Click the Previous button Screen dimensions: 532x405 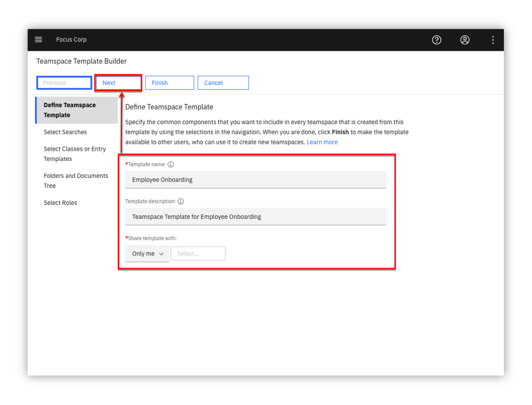(x=64, y=83)
